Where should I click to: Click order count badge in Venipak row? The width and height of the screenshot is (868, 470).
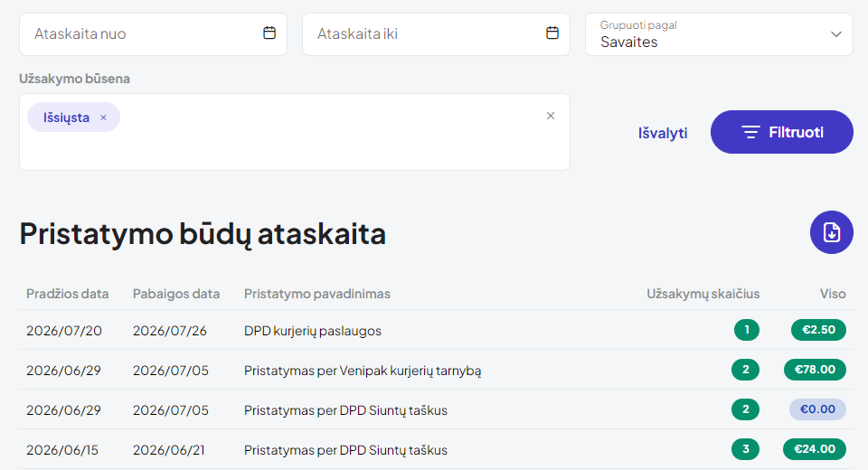click(x=745, y=370)
